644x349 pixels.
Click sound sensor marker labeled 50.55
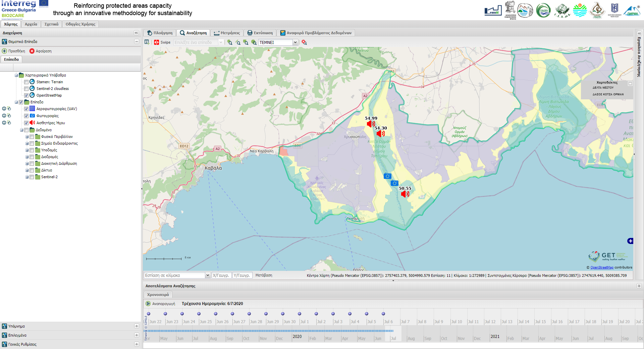pyautogui.click(x=405, y=194)
